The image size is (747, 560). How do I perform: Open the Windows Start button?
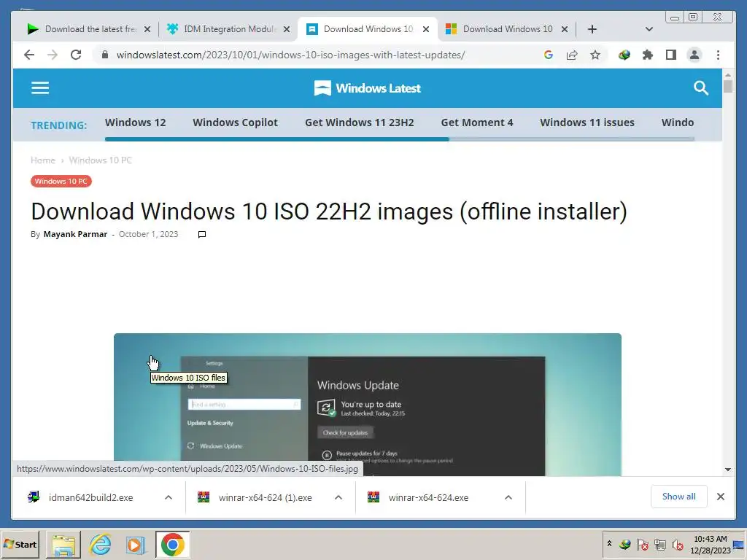pos(20,544)
